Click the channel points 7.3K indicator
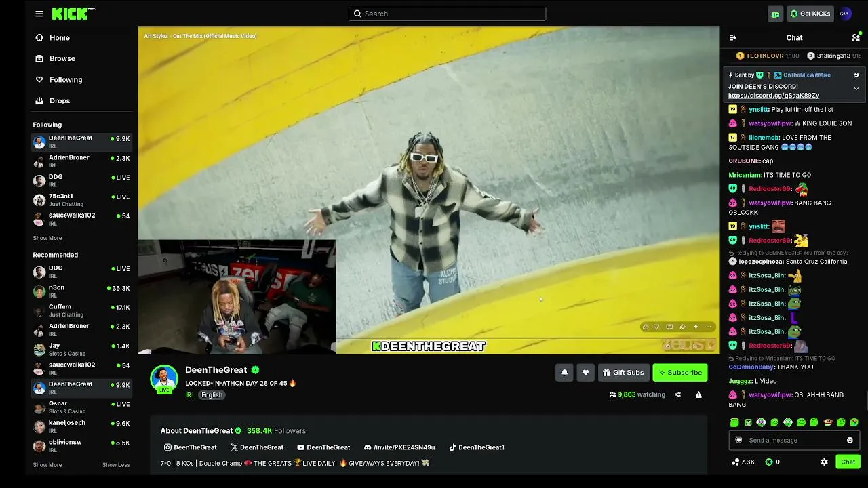This screenshot has height=488, width=868. [743, 462]
